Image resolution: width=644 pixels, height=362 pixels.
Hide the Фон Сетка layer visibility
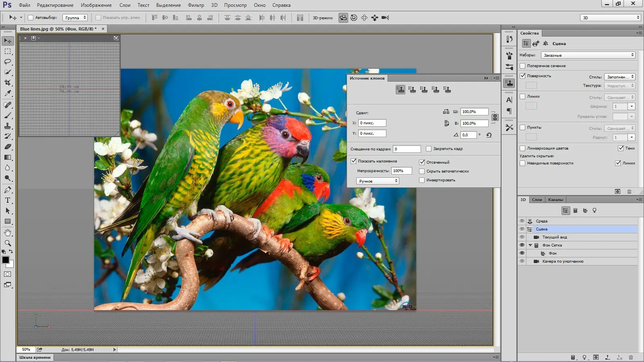pyautogui.click(x=522, y=245)
